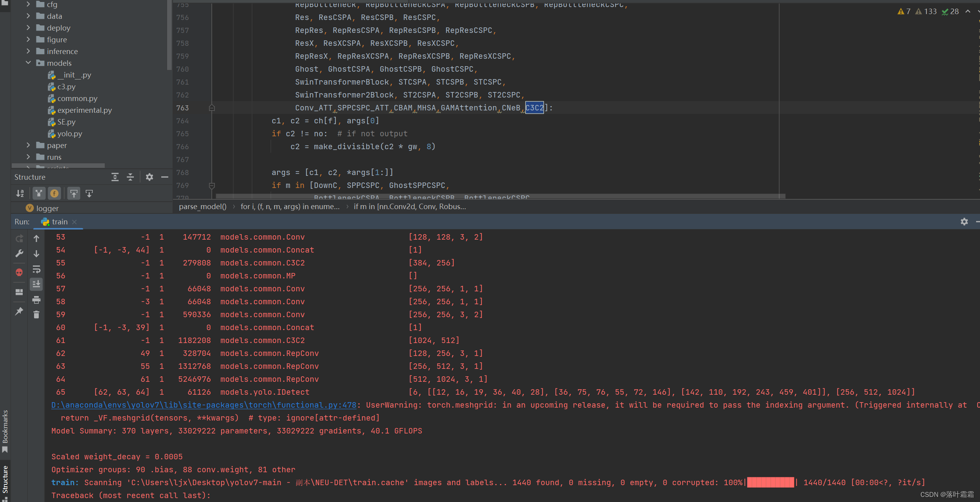Toggle show fields filter in Structure
This screenshot has width=980, height=502.
click(54, 193)
